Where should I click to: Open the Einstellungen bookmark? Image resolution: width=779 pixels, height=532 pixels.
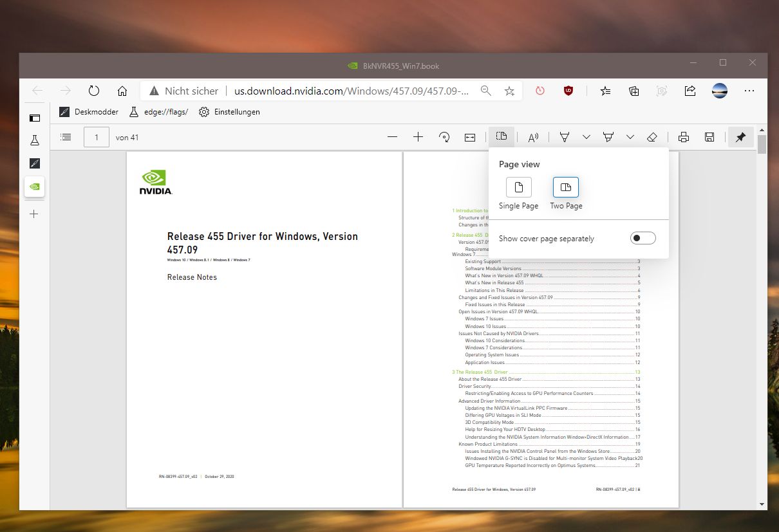(x=229, y=112)
